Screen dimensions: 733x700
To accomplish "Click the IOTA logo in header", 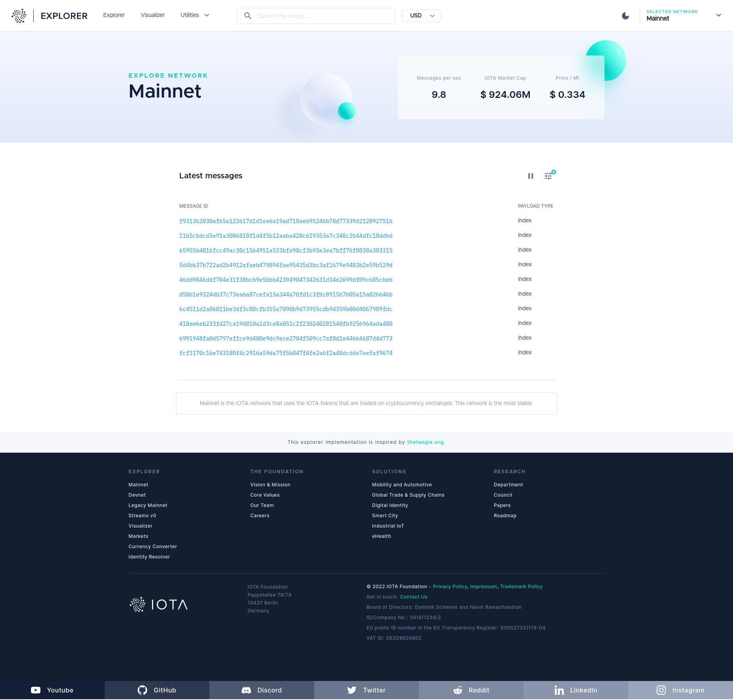I will point(19,16).
